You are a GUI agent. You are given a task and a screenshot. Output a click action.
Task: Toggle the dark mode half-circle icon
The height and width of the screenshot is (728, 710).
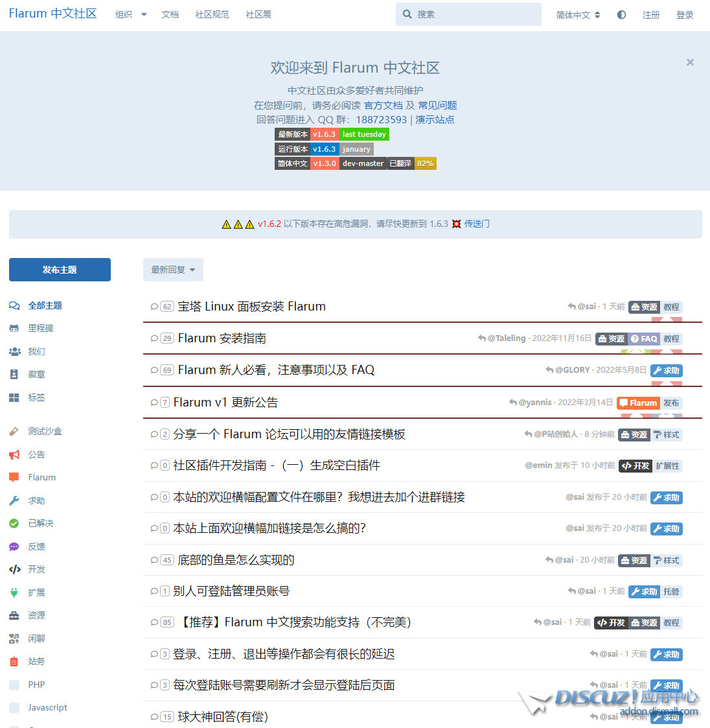pos(621,15)
